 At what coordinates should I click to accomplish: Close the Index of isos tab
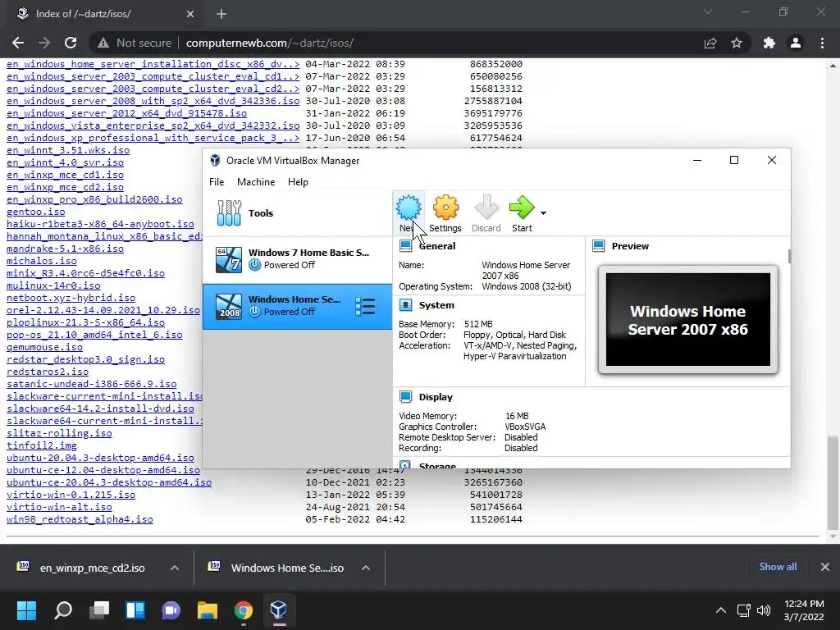(x=190, y=14)
